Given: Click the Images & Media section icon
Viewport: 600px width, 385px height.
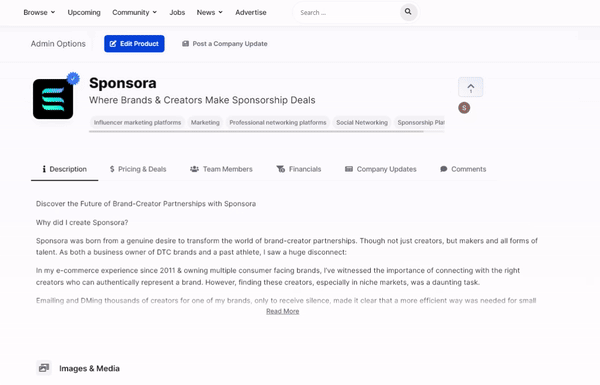Looking at the screenshot, I should 44,368.
